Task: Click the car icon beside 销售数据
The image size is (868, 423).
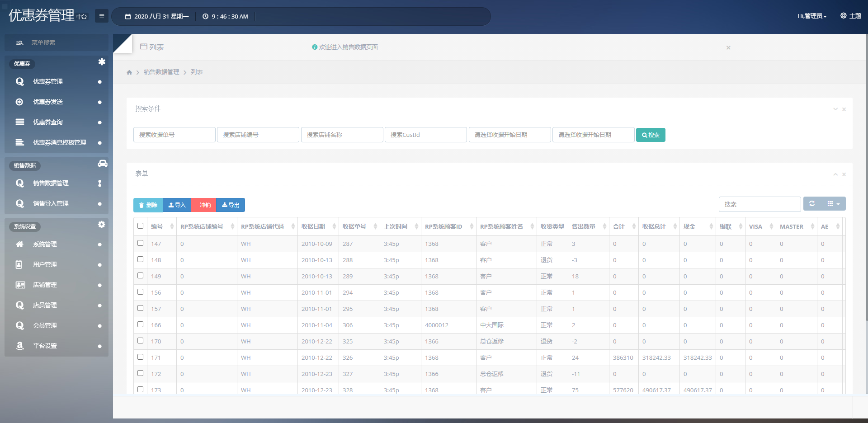Action: 103,164
